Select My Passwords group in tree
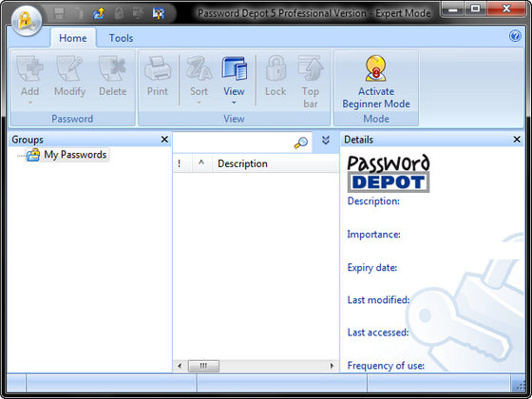 [75, 155]
